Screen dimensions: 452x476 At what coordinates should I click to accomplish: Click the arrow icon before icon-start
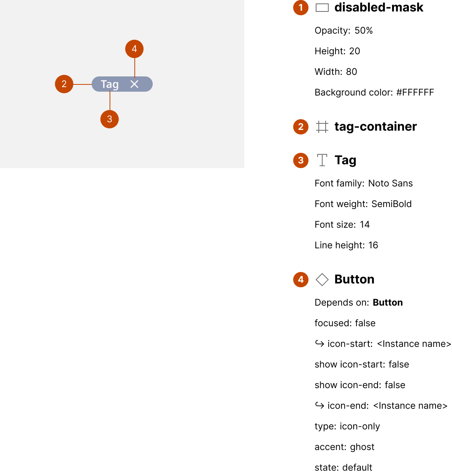319,343
